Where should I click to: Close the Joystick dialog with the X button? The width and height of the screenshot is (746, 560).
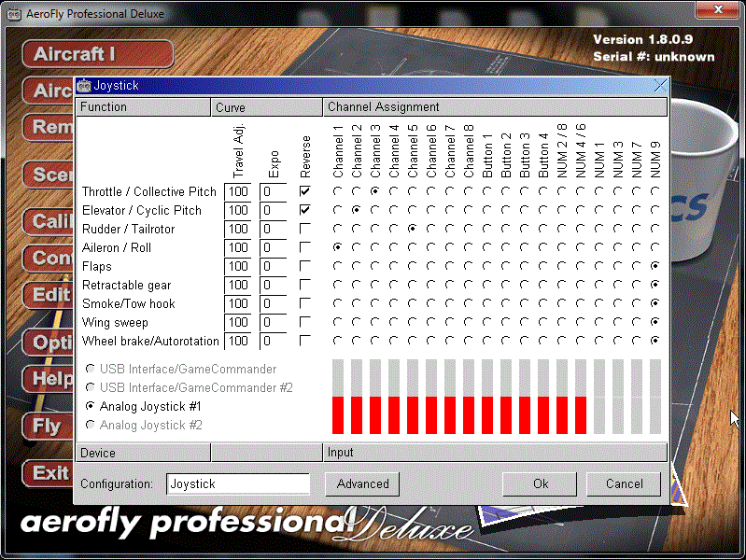(660, 86)
